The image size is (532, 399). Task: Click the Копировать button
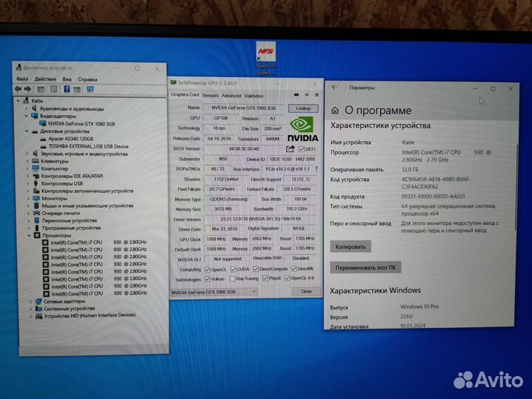[350, 247]
